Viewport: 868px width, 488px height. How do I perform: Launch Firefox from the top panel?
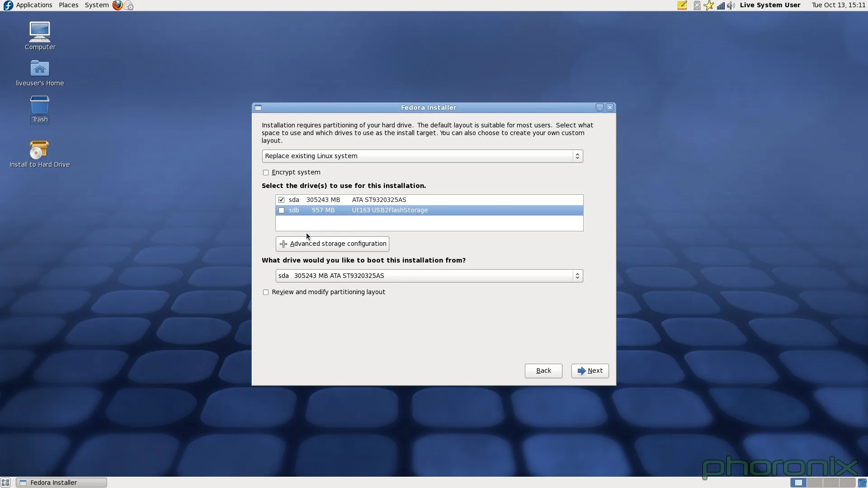(x=118, y=5)
